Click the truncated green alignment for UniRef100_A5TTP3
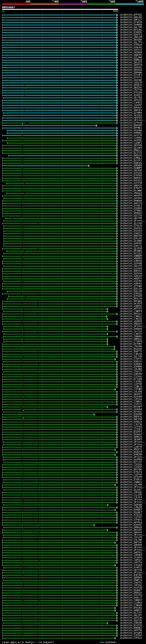The width and height of the screenshot is (146, 644). (x=55, y=309)
